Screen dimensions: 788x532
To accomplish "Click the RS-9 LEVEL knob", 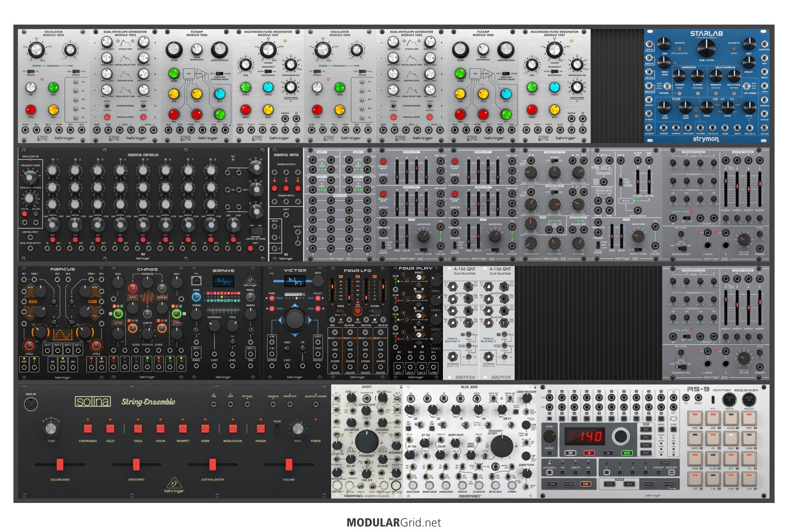I will pos(549,436).
